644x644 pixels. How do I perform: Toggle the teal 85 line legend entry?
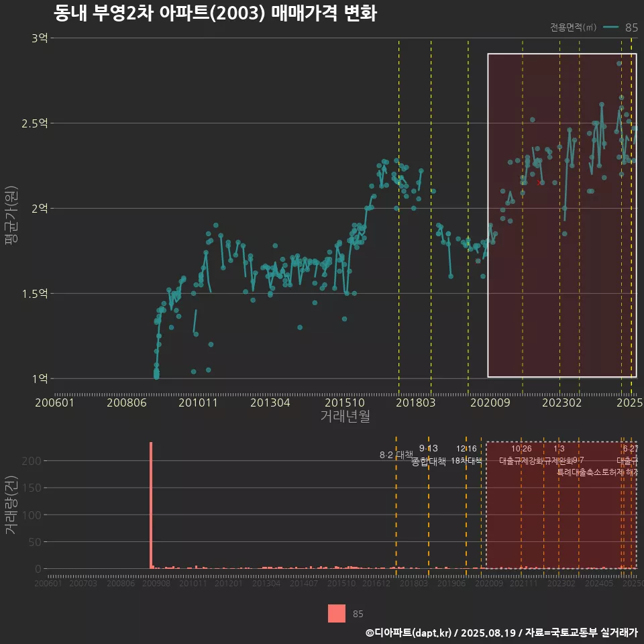click(621, 27)
